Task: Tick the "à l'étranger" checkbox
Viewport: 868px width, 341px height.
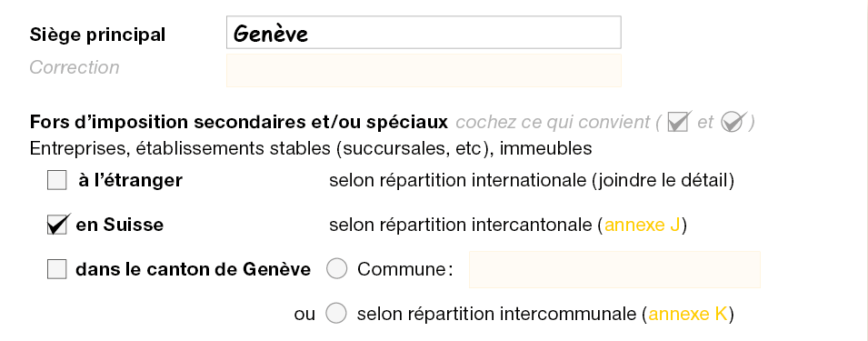Action: click(57, 180)
